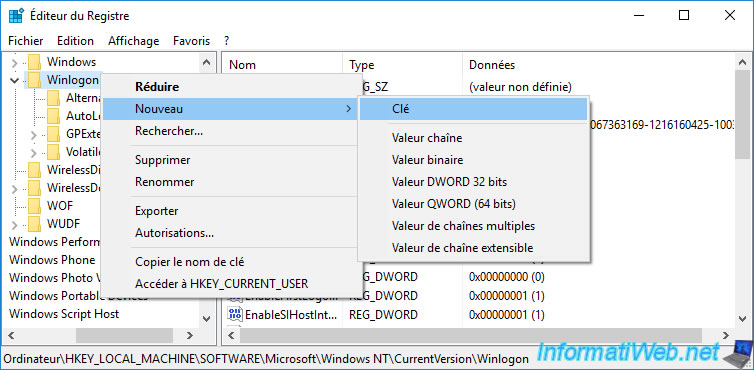Click the WOF folder icon
Image resolution: width=754 pixels, height=370 pixels.
35,206
